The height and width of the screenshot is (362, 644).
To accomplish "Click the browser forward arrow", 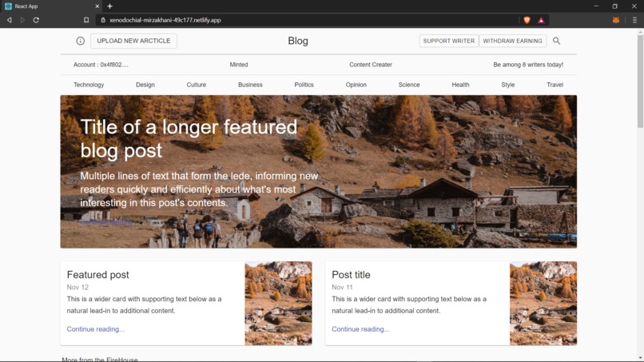I will (22, 20).
